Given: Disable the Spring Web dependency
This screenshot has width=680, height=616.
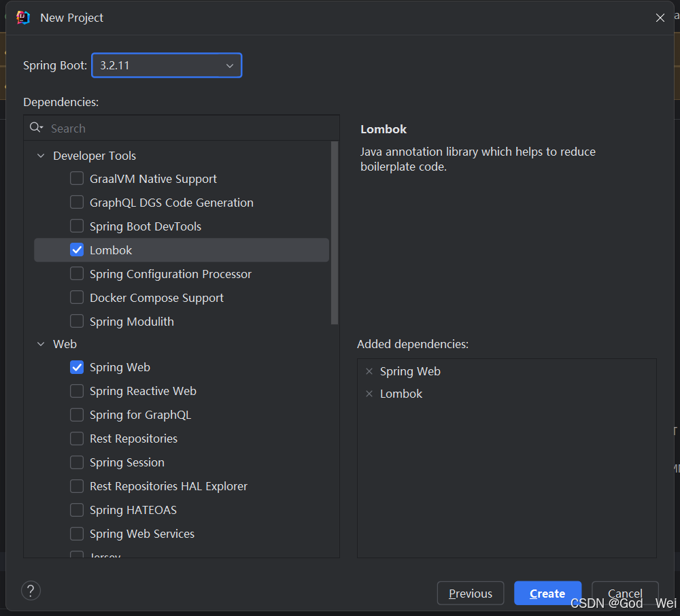Looking at the screenshot, I should click(x=77, y=367).
